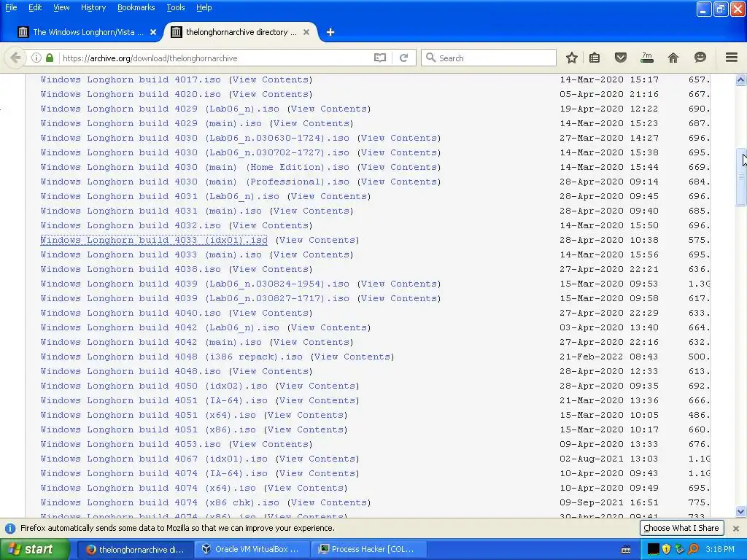
Task: Download build 4033 (idx01).iso
Action: 154,240
